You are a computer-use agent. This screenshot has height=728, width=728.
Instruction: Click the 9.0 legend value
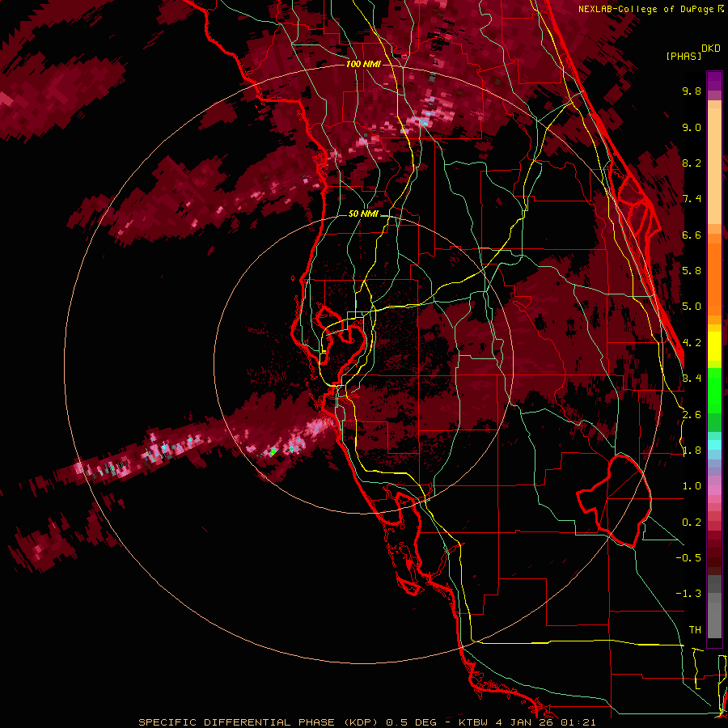692,128
